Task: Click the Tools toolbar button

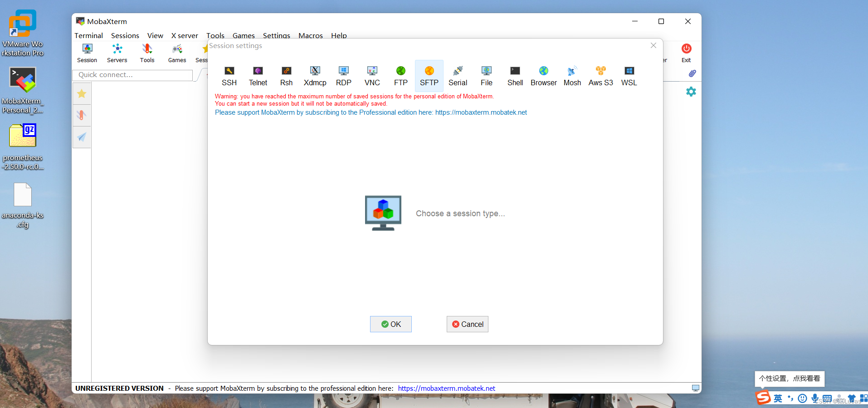Action: 147,53
